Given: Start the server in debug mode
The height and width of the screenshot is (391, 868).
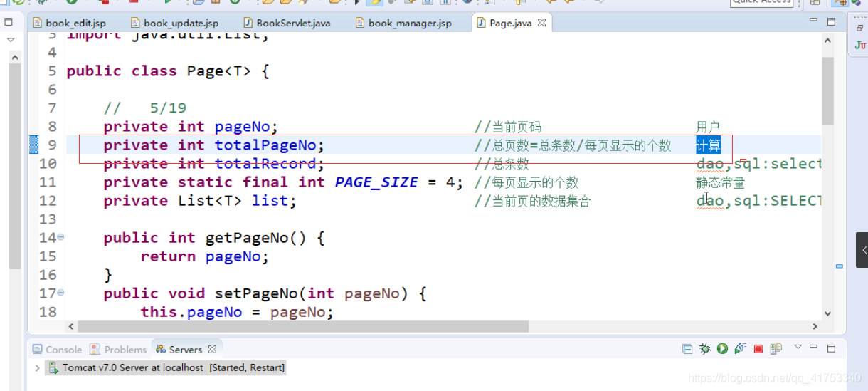Looking at the screenshot, I should click(705, 349).
